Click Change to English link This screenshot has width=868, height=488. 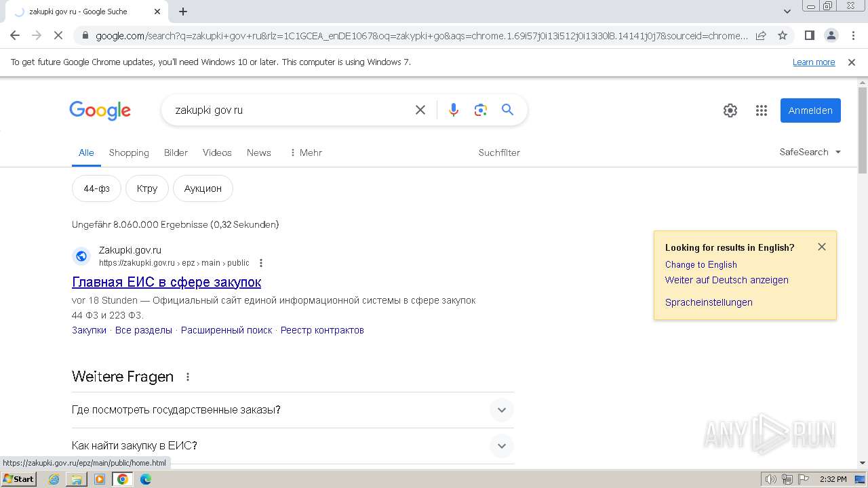tap(701, 264)
